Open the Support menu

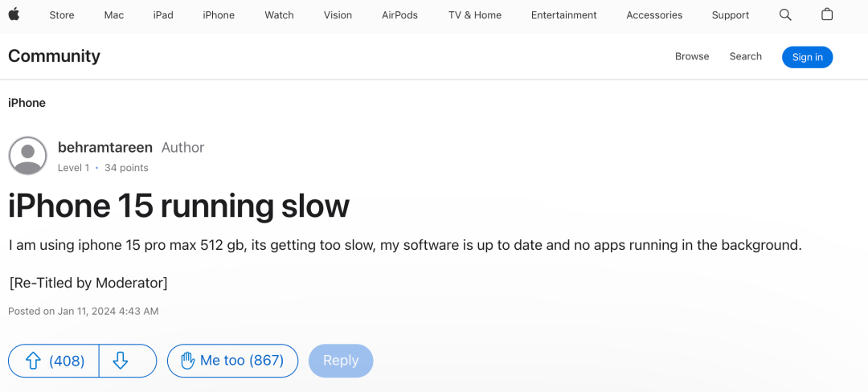tap(730, 15)
